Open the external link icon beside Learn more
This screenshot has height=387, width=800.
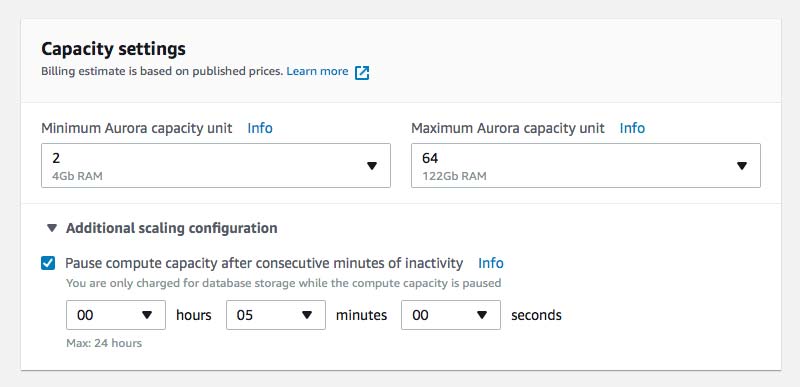click(362, 72)
